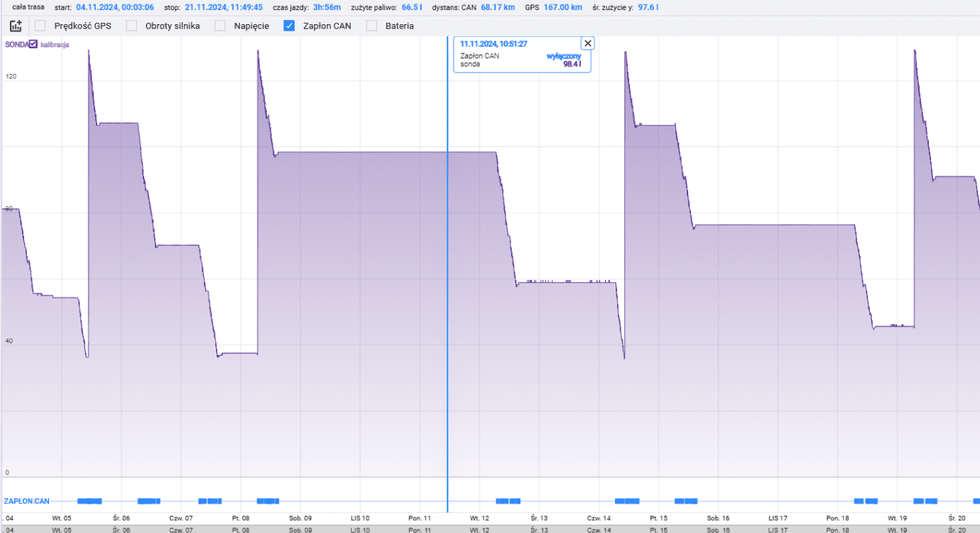Click the blue vertical cursor line

pyautogui.click(x=447, y=274)
